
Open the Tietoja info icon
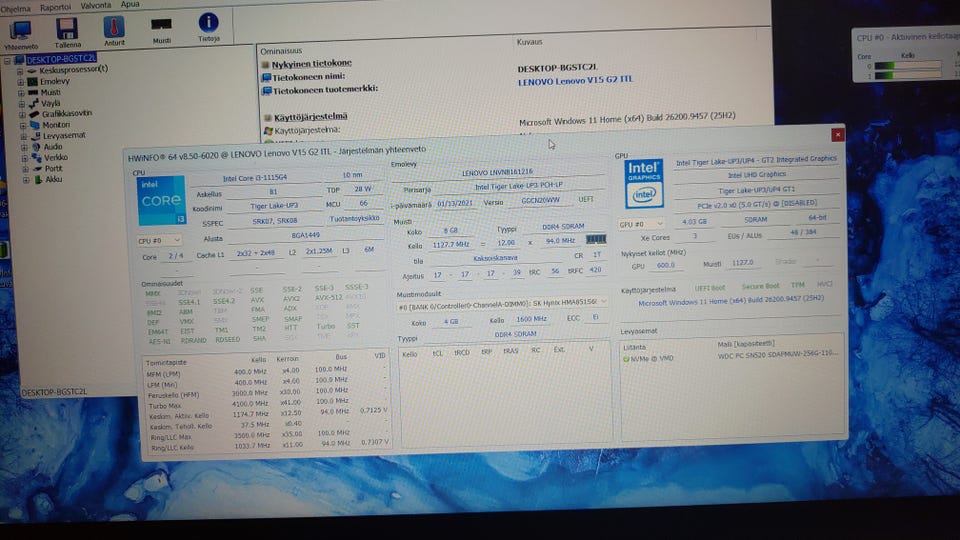(208, 23)
